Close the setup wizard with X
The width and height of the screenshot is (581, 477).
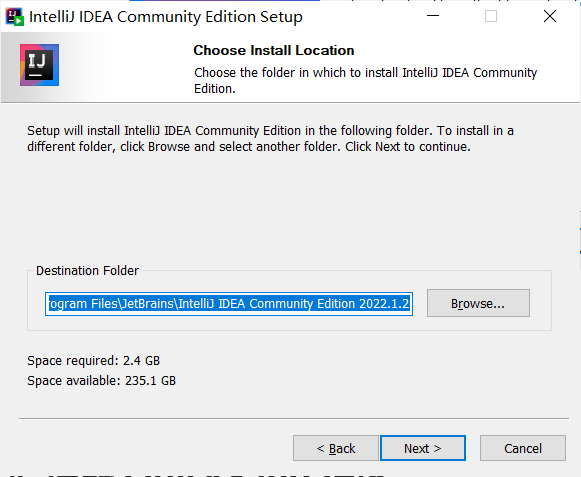pyautogui.click(x=550, y=16)
